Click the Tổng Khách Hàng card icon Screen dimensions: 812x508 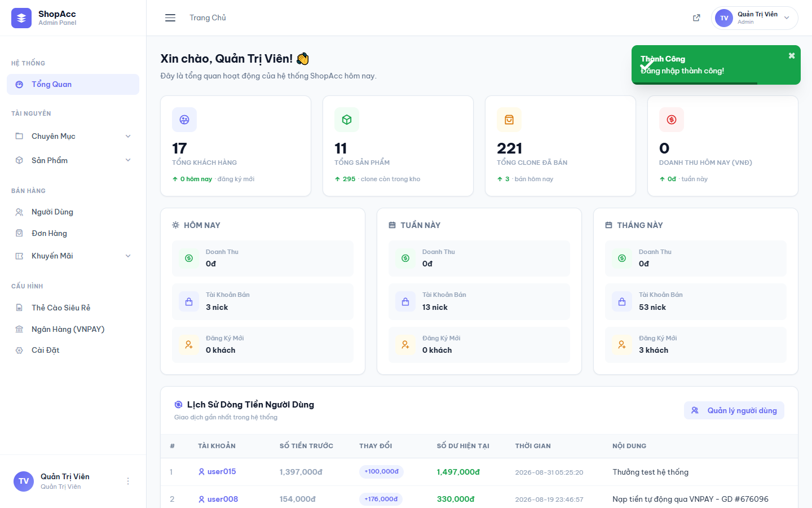click(x=184, y=120)
